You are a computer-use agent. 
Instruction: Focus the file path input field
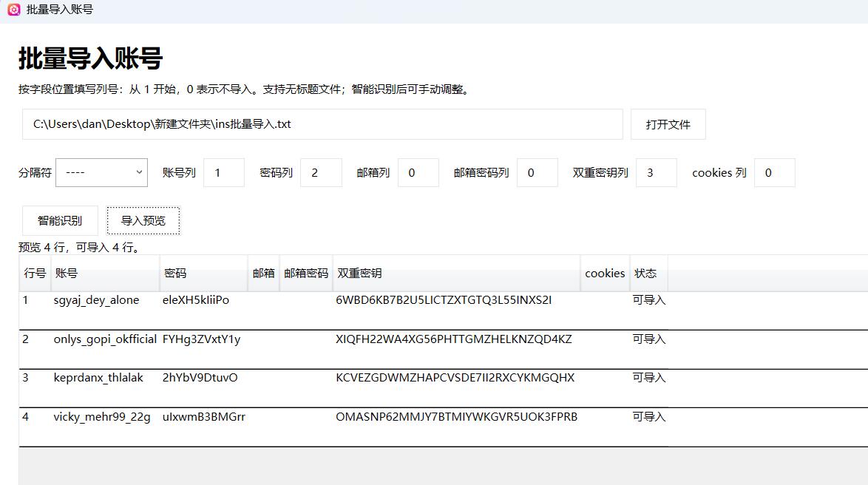tap(322, 124)
